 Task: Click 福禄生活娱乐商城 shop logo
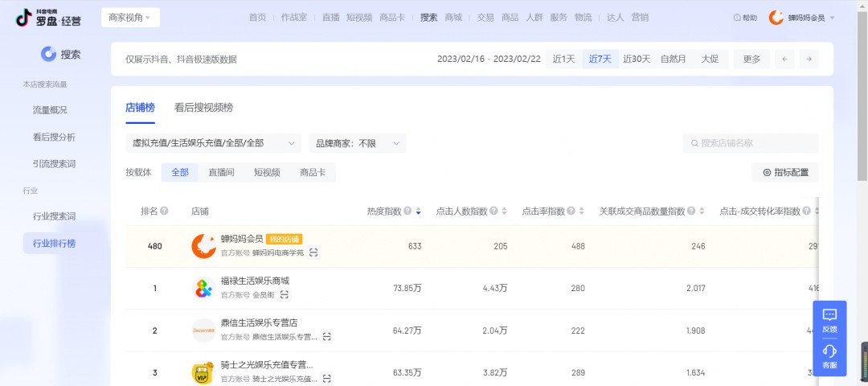tap(203, 289)
